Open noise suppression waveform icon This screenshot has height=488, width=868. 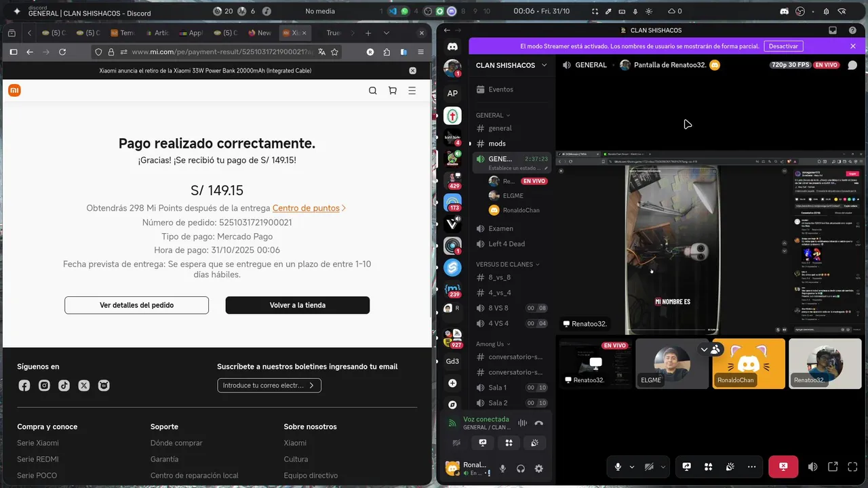click(522, 423)
